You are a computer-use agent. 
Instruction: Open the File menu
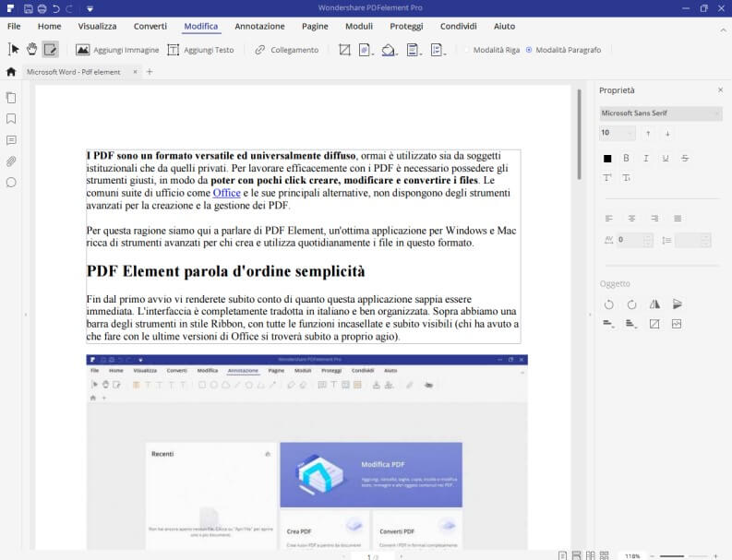click(x=14, y=26)
